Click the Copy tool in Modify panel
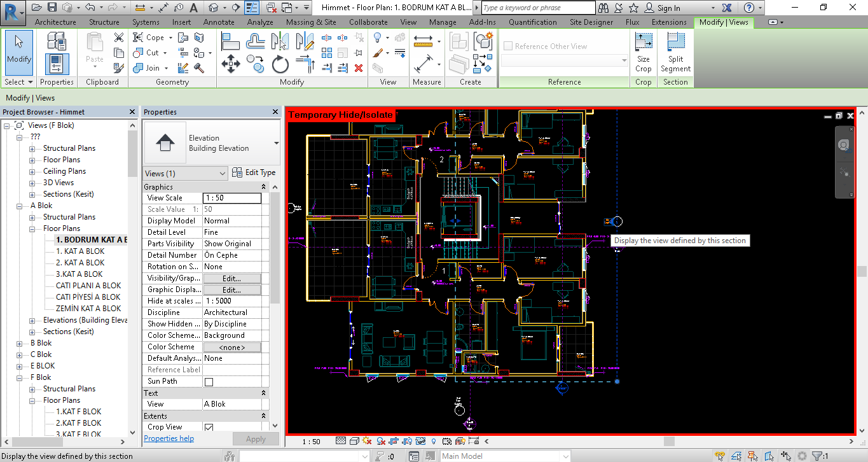Image resolution: width=868 pixels, height=462 pixels. pos(256,63)
